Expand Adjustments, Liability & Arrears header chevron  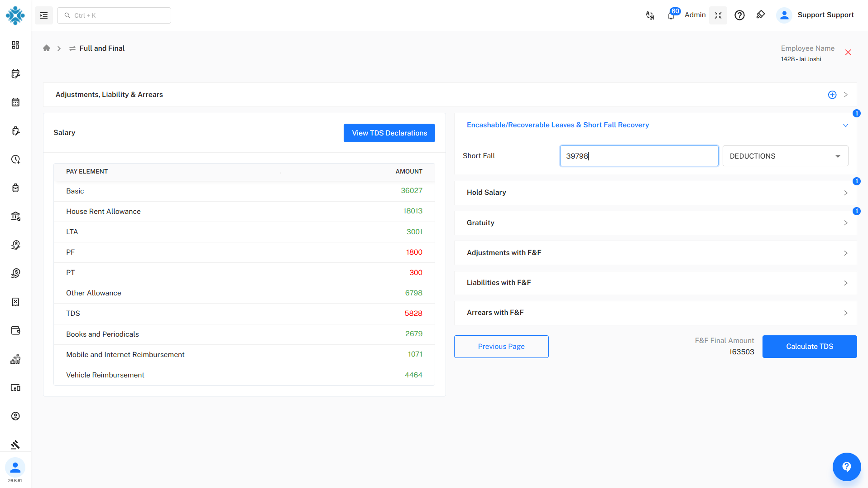click(845, 95)
